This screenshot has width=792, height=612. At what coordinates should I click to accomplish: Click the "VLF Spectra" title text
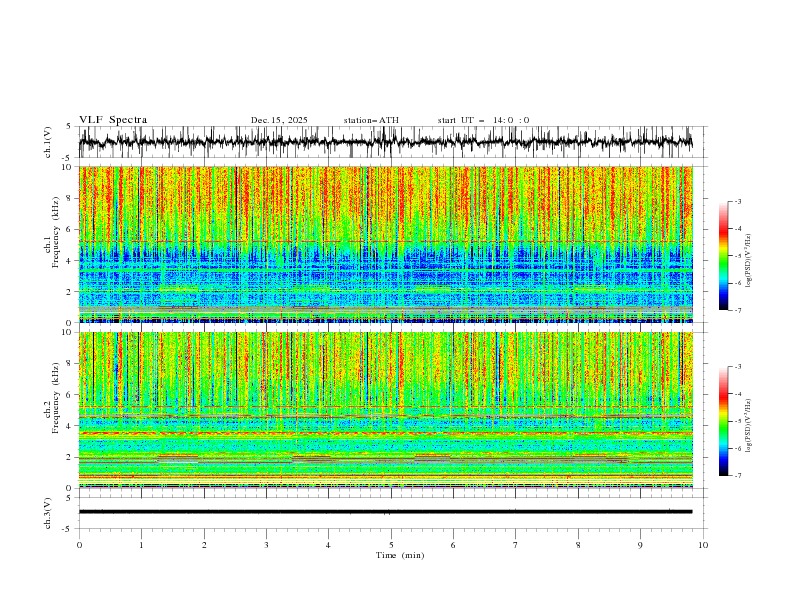(x=113, y=120)
